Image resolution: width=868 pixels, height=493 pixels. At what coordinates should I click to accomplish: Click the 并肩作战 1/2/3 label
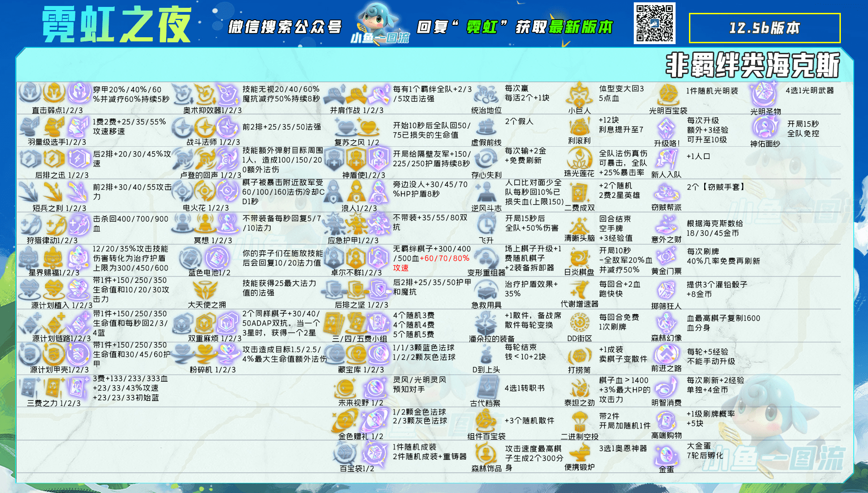click(357, 110)
